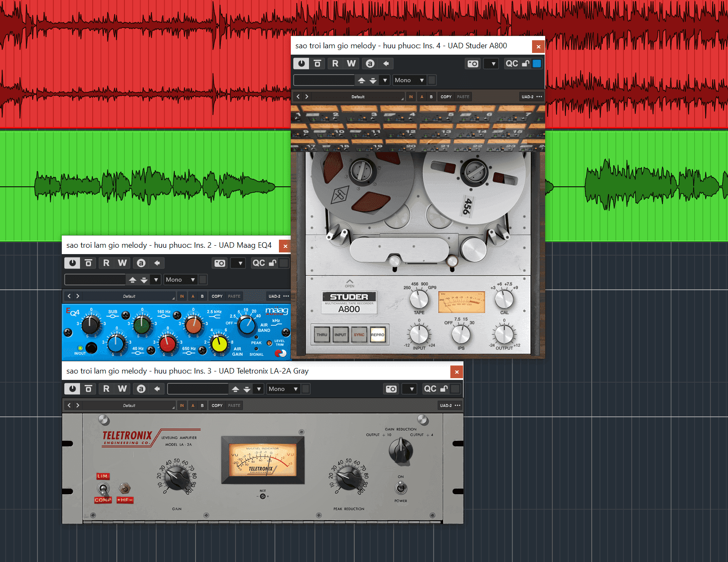The image size is (728, 562).
Task: Click the A/B comparison switch on the Studer A800
Action: pyautogui.click(x=422, y=97)
